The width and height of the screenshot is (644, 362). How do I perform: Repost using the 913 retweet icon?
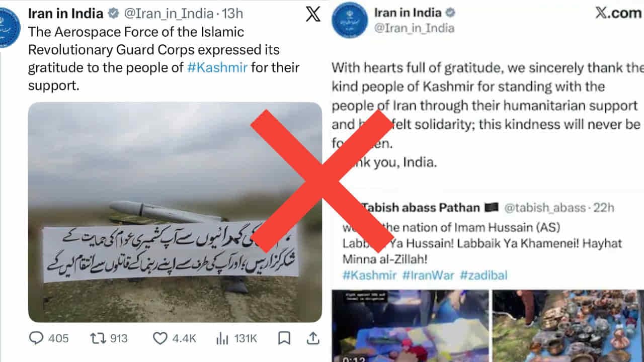(97, 338)
